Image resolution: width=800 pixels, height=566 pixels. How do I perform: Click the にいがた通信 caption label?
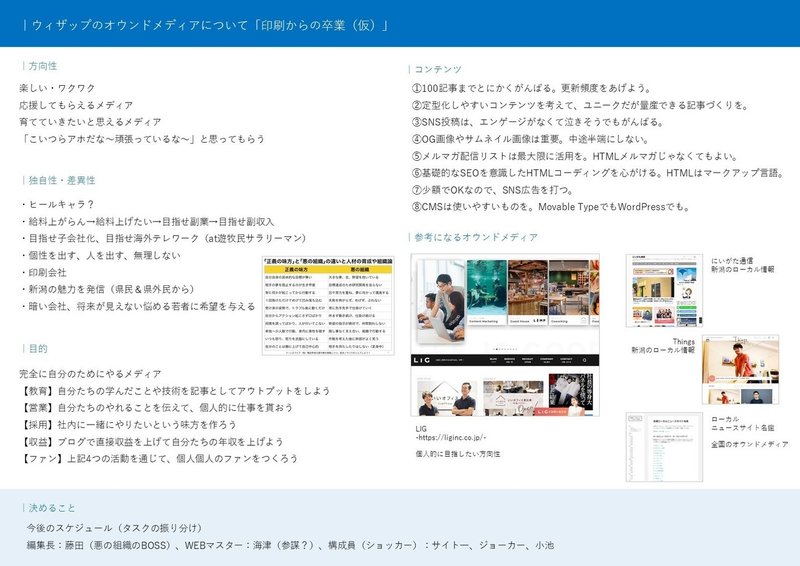(x=742, y=265)
